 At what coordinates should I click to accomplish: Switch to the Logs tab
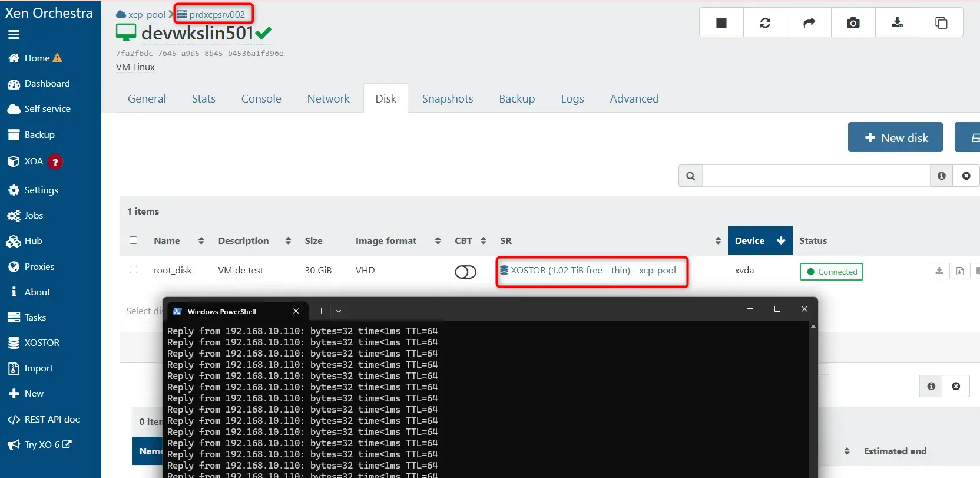coord(572,99)
